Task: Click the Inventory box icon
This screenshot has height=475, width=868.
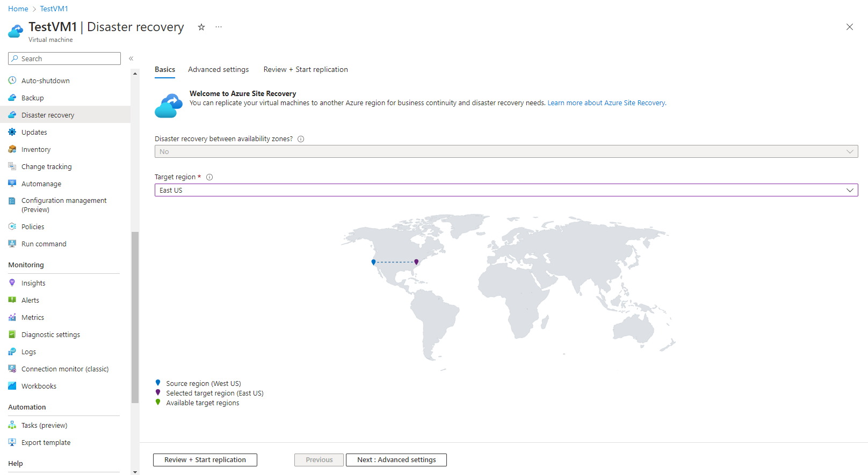Action: [x=12, y=149]
